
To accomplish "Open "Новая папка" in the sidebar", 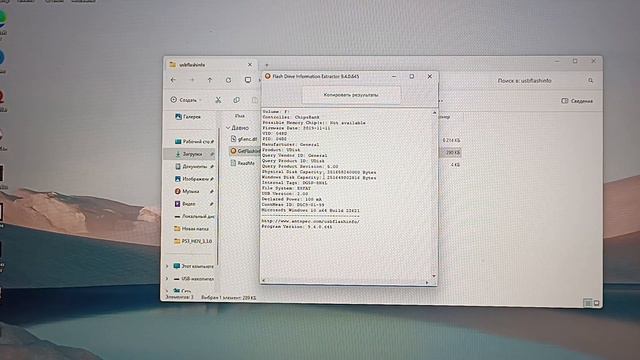I will click(x=192, y=229).
